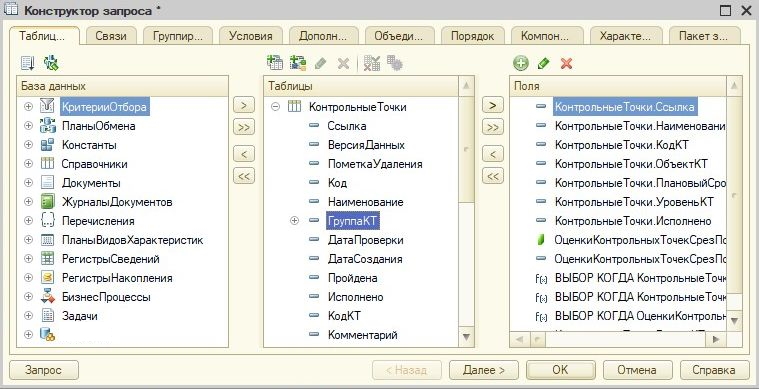Click the grayed edit pencil above Таблицы
The image size is (759, 389).
tap(320, 63)
